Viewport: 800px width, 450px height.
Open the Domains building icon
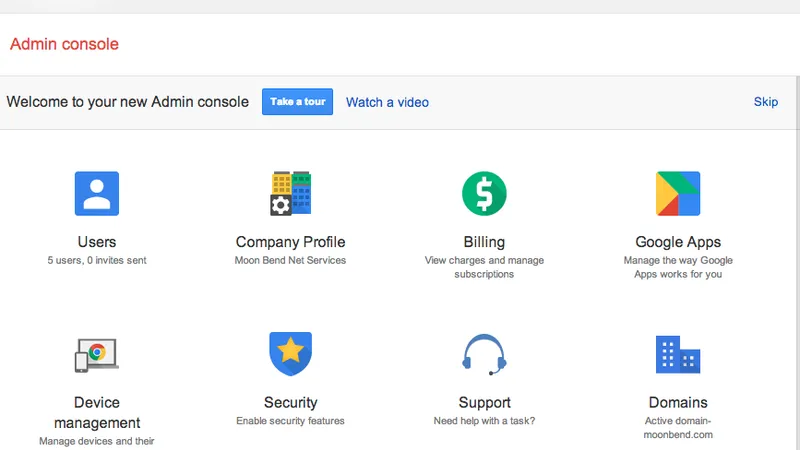(x=678, y=355)
